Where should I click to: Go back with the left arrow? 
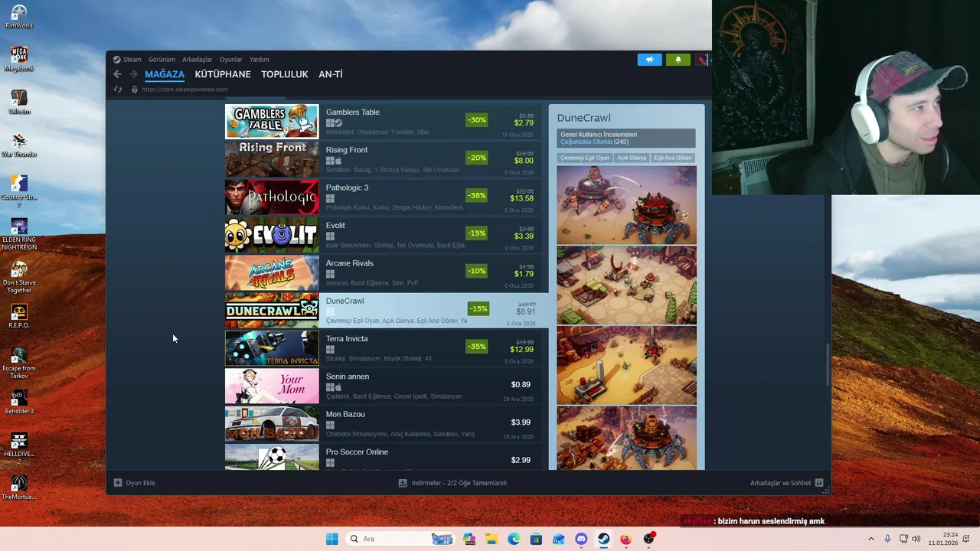click(117, 74)
